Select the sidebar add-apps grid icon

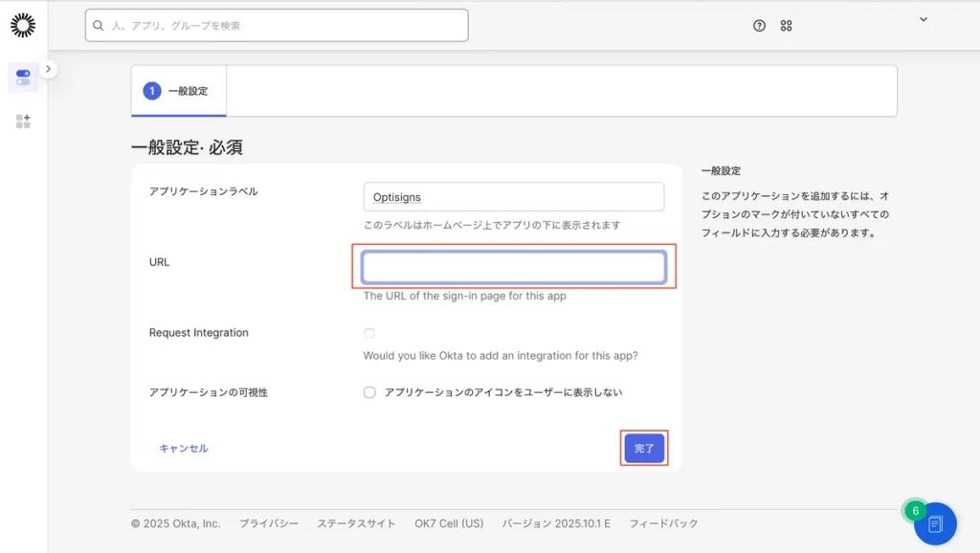(x=23, y=122)
